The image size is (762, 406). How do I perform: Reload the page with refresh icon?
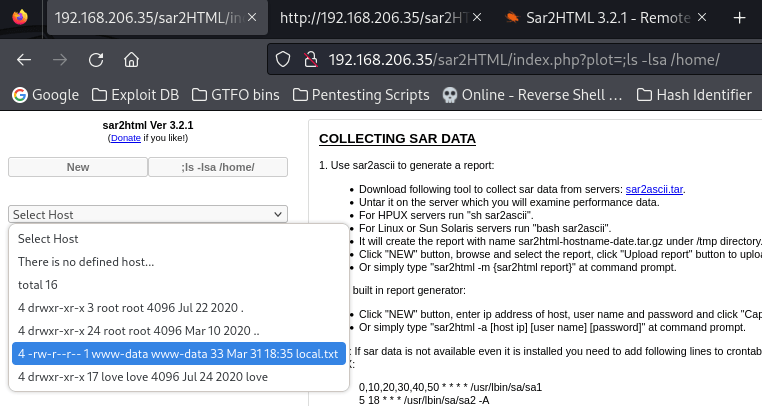coord(94,59)
